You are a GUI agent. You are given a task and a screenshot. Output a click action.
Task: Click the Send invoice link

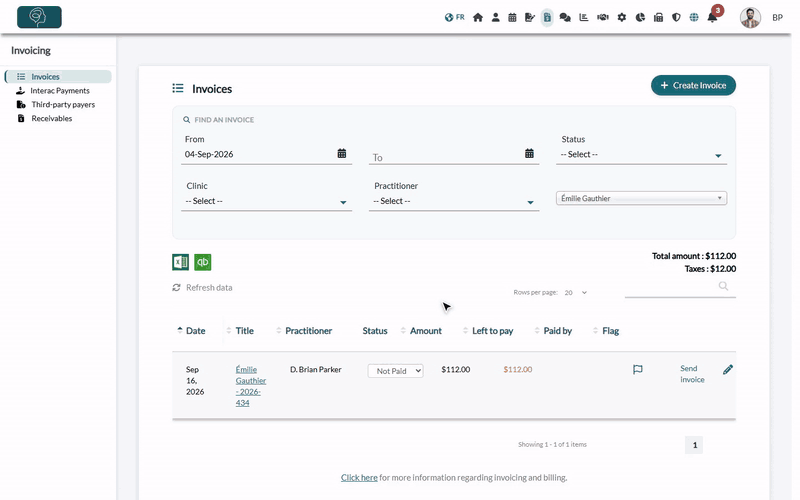point(692,374)
